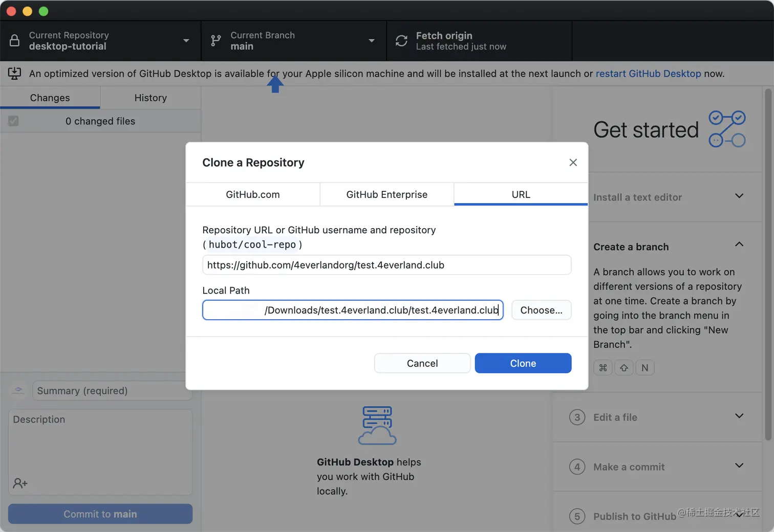Focus the Repository URL input field

click(x=386, y=265)
